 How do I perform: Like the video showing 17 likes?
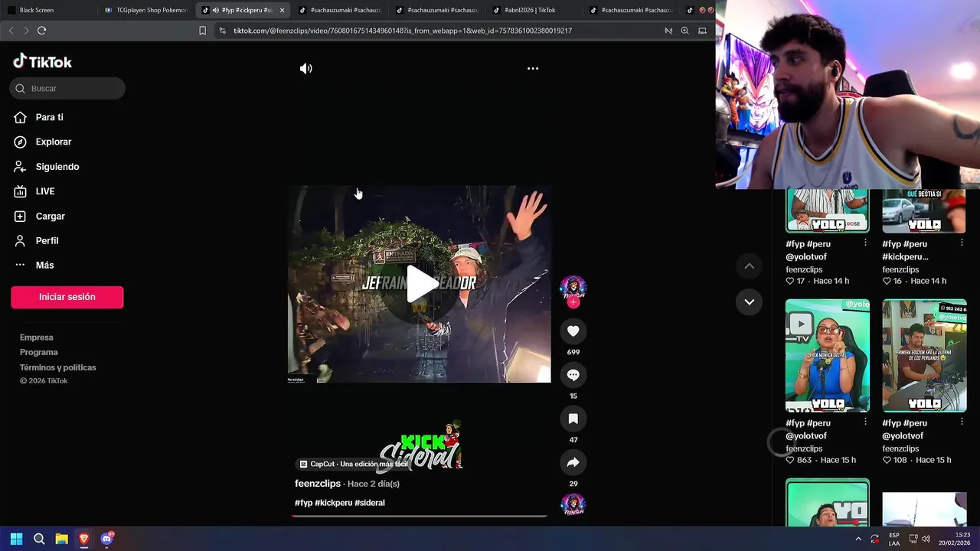tap(790, 281)
